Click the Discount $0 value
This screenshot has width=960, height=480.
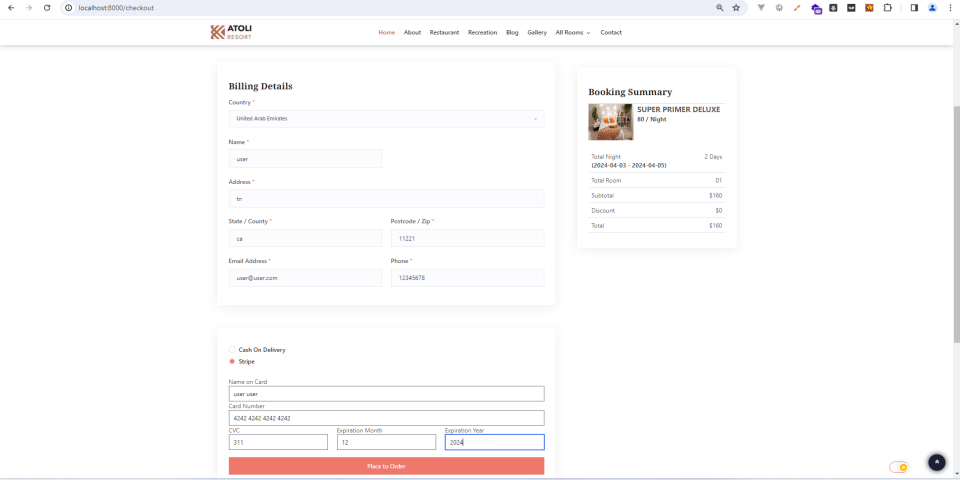point(719,211)
